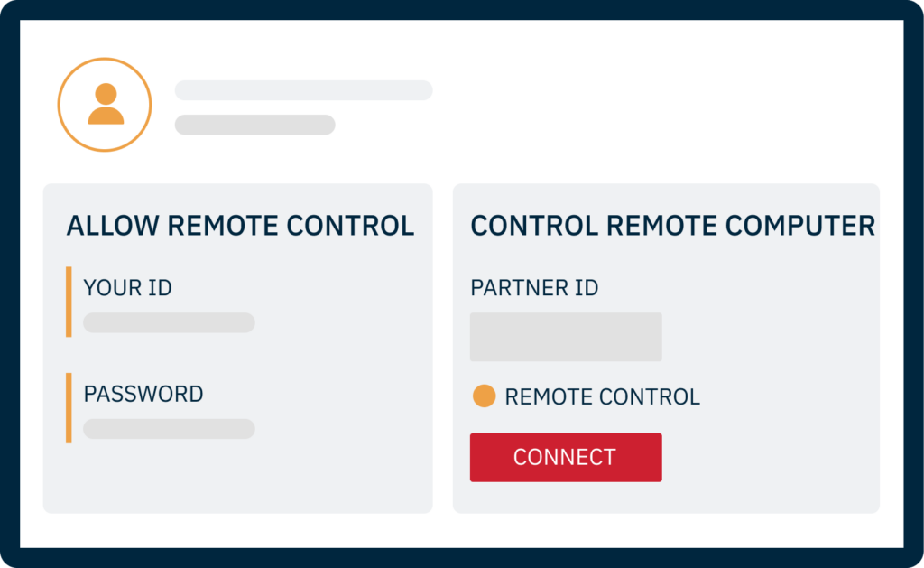Focus the Partner ID input field
This screenshot has width=924, height=568.
(566, 337)
